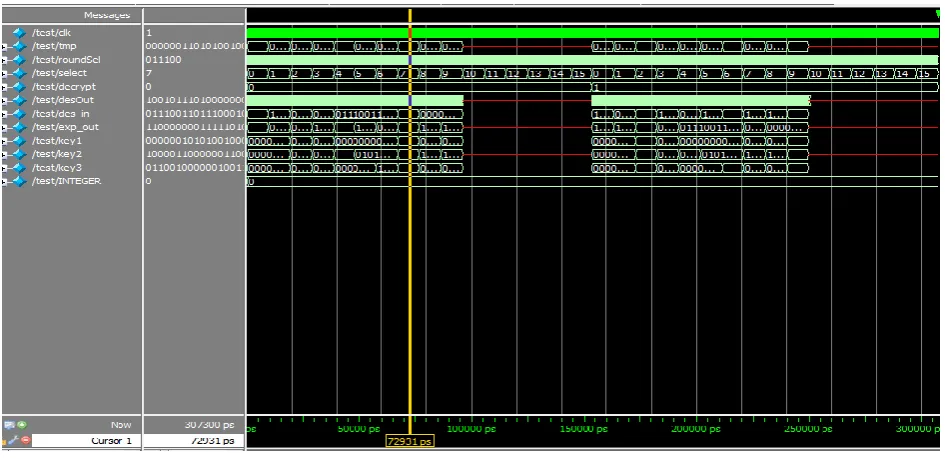Expand the /test/tmp bus signal

(5, 46)
